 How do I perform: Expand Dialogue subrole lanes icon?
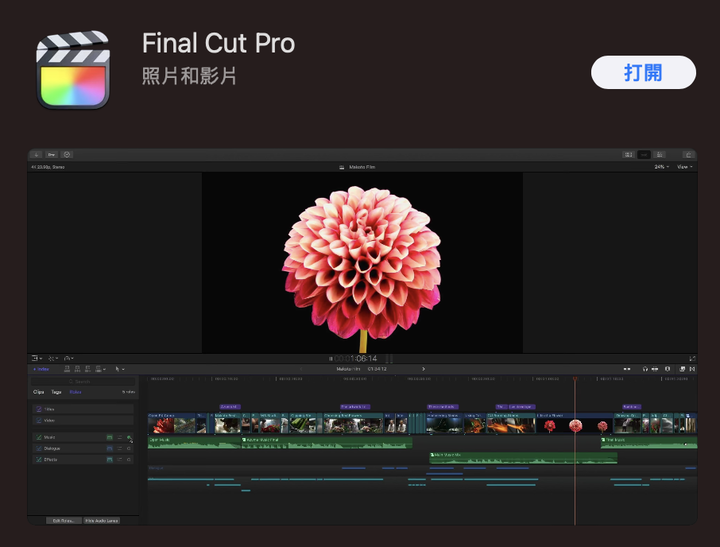[x=119, y=448]
